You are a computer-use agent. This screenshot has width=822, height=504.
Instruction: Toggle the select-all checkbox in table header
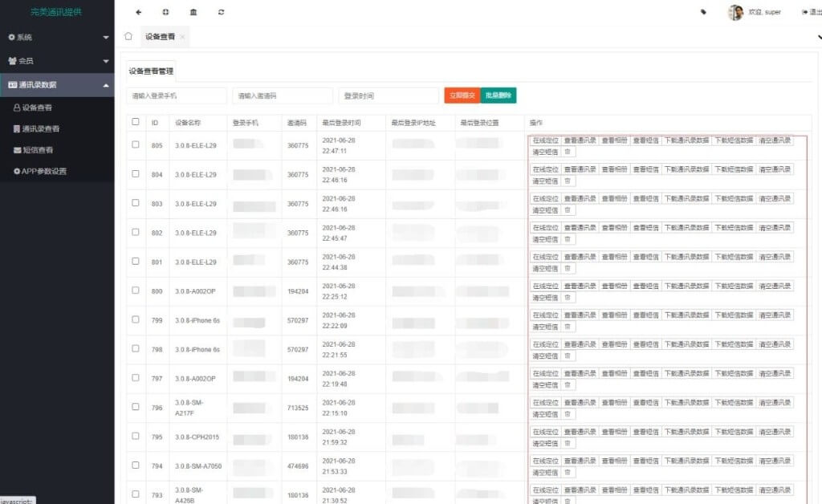point(136,122)
